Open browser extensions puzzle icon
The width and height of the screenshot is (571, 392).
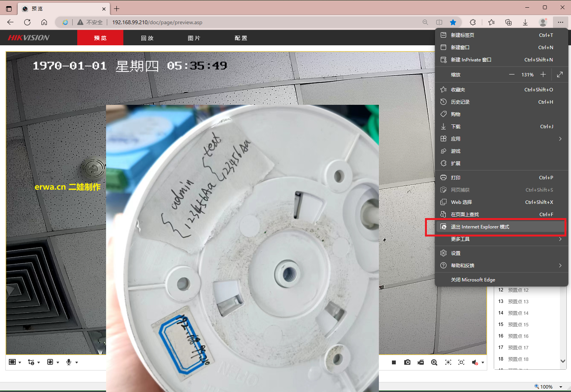pos(473,22)
